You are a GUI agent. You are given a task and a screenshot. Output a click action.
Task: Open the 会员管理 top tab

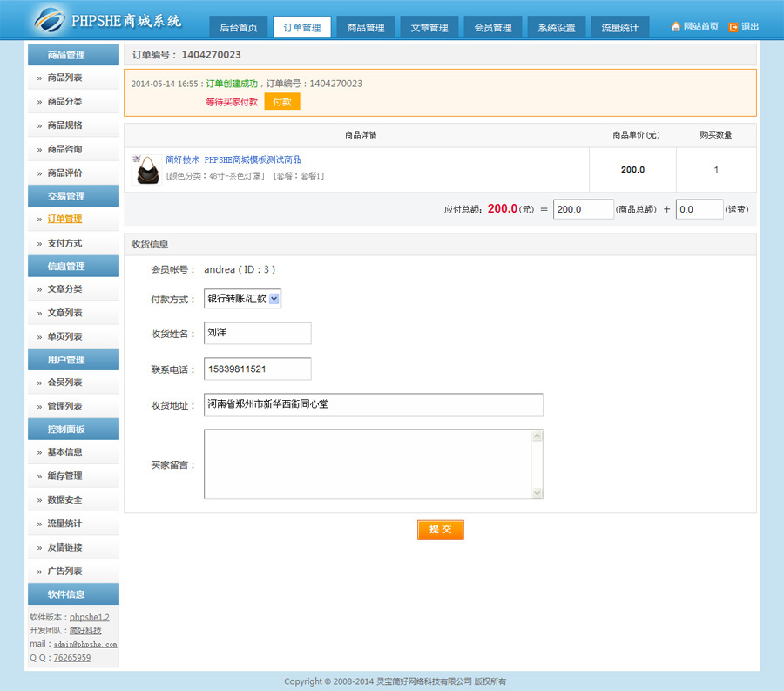[x=493, y=28]
